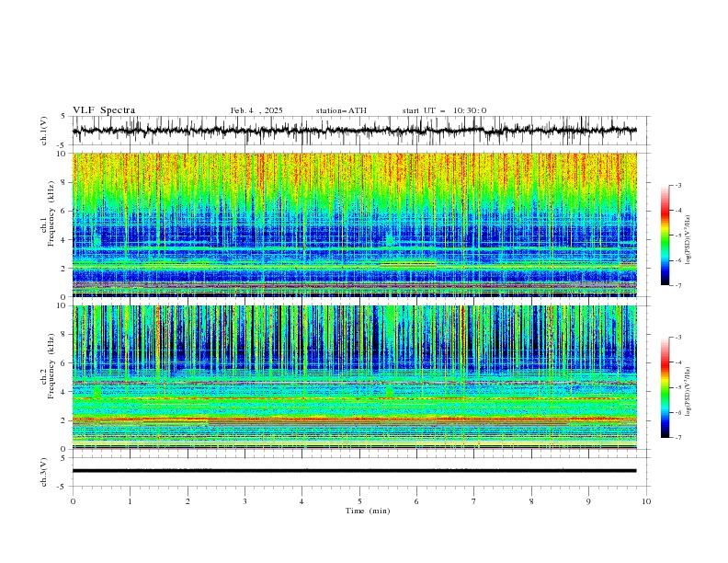Click the ch.2 frequency tick "2" kHz
This screenshot has height=563, width=728.
coord(64,420)
